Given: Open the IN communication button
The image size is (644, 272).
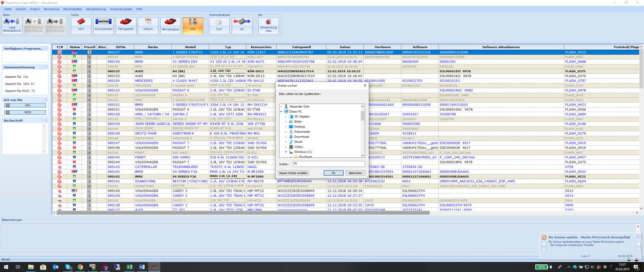Looking at the screenshot, I should coord(241,26).
